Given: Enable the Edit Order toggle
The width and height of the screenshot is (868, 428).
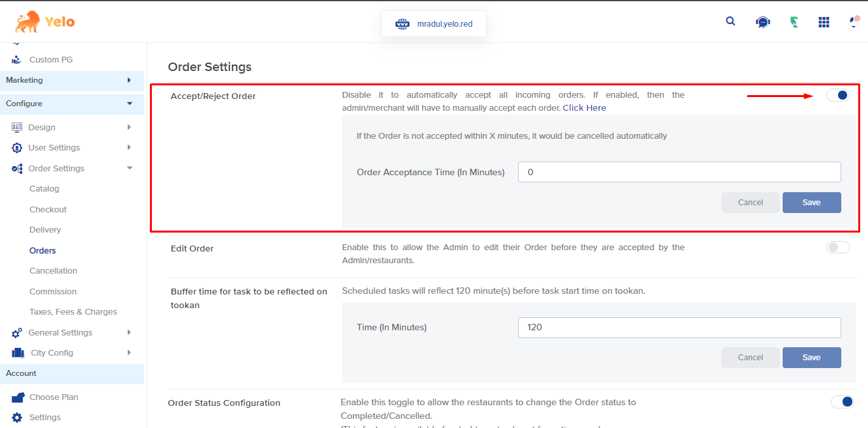Looking at the screenshot, I should 838,247.
